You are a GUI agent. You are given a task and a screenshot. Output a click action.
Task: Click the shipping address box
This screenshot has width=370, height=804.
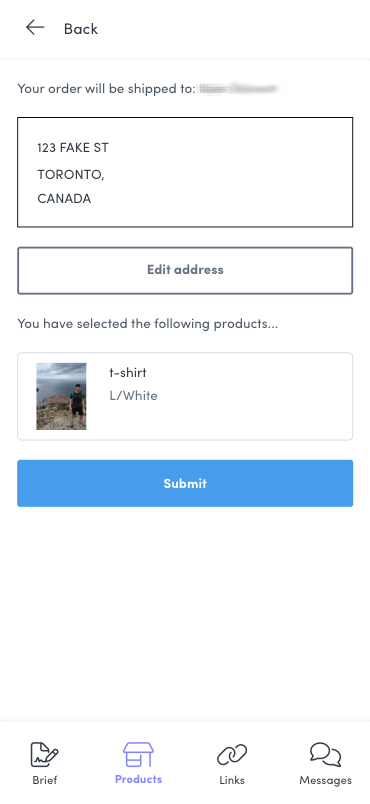pyautogui.click(x=185, y=172)
